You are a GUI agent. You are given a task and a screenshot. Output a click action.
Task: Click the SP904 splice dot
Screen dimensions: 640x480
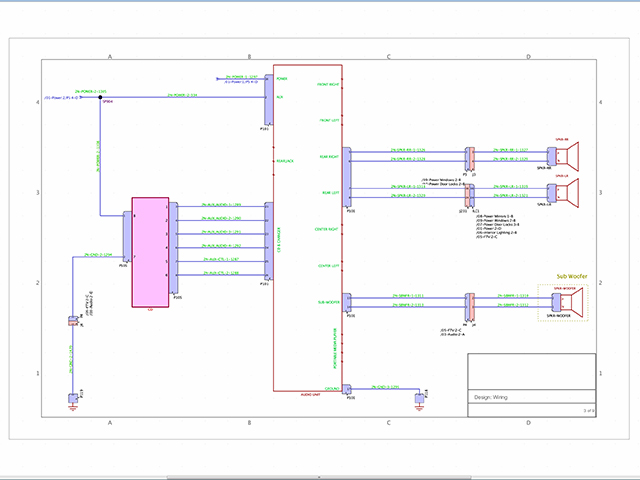(x=100, y=97)
